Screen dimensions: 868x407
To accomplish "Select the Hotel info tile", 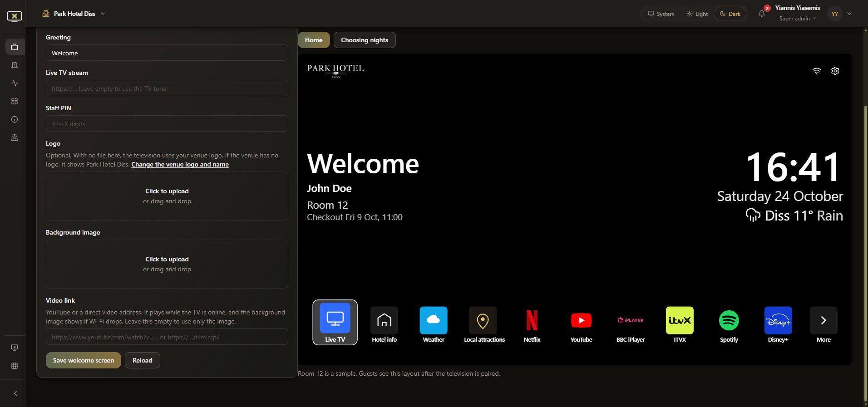I will point(384,324).
